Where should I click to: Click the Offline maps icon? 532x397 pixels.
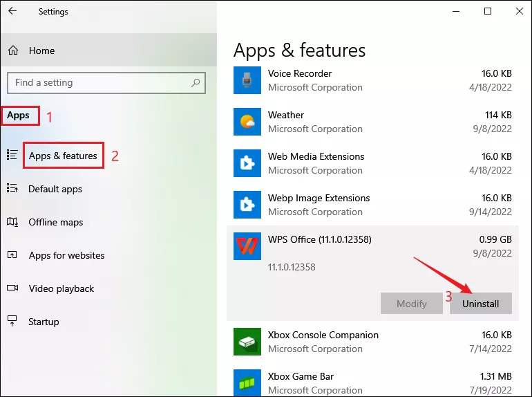pos(12,222)
